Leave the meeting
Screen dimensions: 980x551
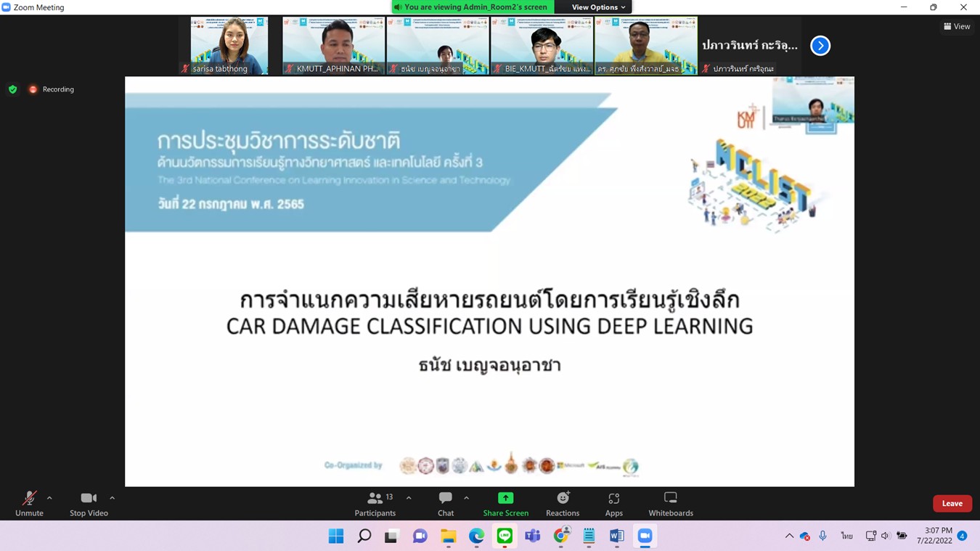click(x=952, y=503)
